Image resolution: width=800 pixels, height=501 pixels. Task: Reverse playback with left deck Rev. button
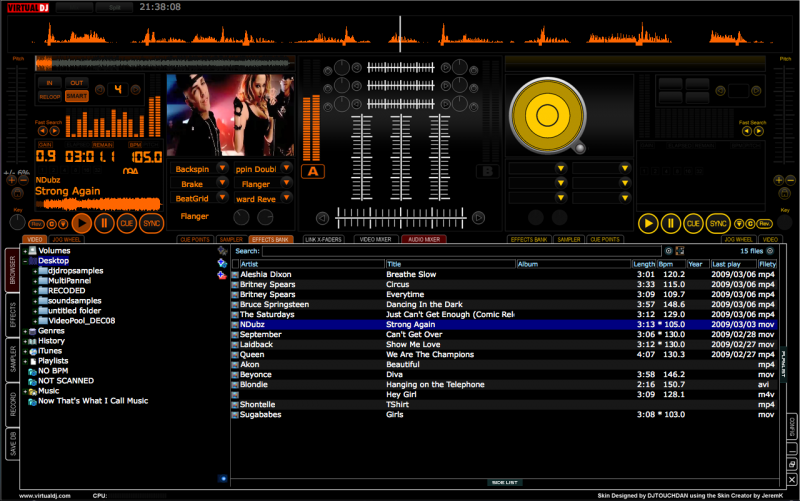click(36, 224)
